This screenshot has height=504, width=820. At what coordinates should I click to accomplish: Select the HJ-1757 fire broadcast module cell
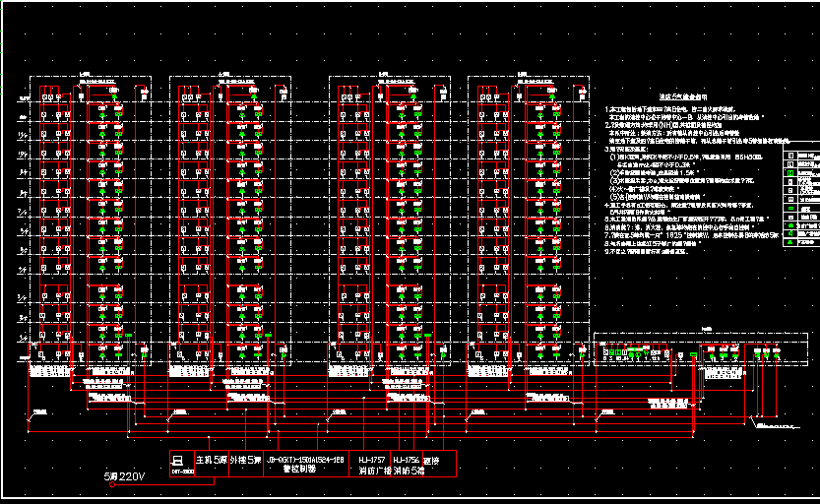pyautogui.click(x=370, y=464)
